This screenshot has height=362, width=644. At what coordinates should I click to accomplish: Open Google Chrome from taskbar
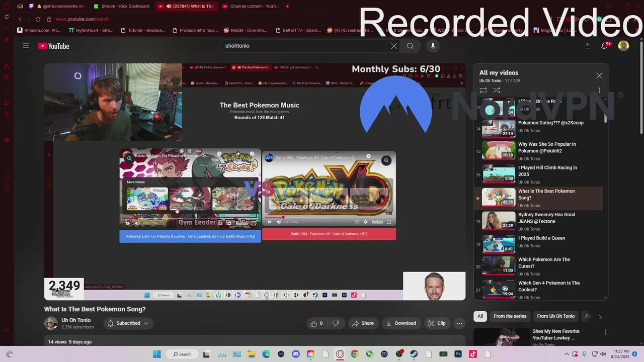[355, 354]
